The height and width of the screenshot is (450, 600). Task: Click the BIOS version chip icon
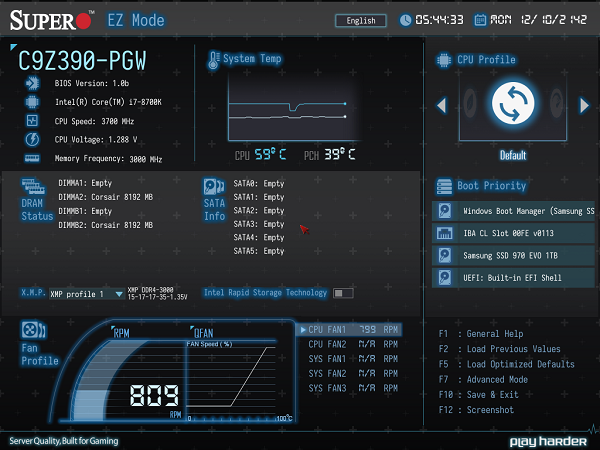pyautogui.click(x=32, y=83)
